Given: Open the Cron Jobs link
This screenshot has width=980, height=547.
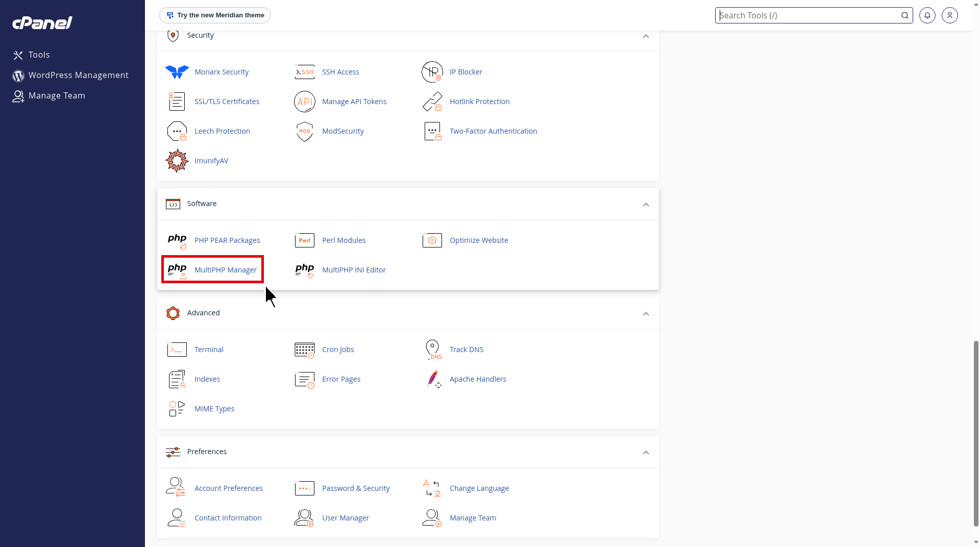Looking at the screenshot, I should point(338,350).
